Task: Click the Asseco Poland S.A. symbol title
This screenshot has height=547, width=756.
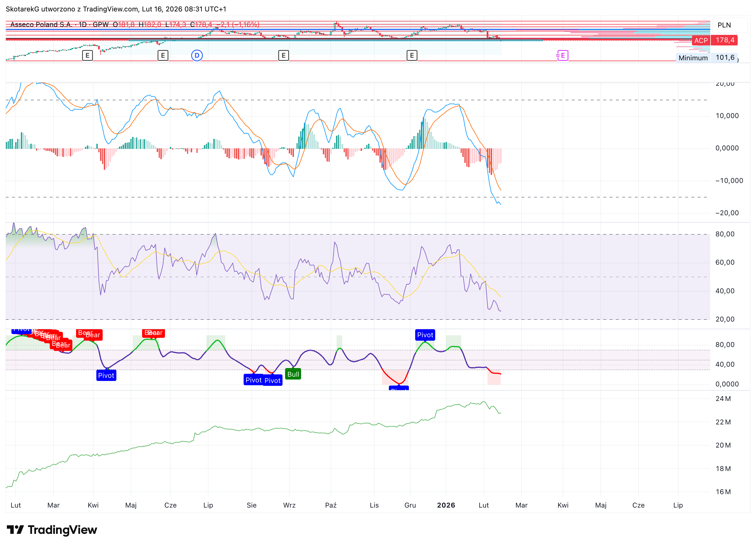Action: [41, 24]
